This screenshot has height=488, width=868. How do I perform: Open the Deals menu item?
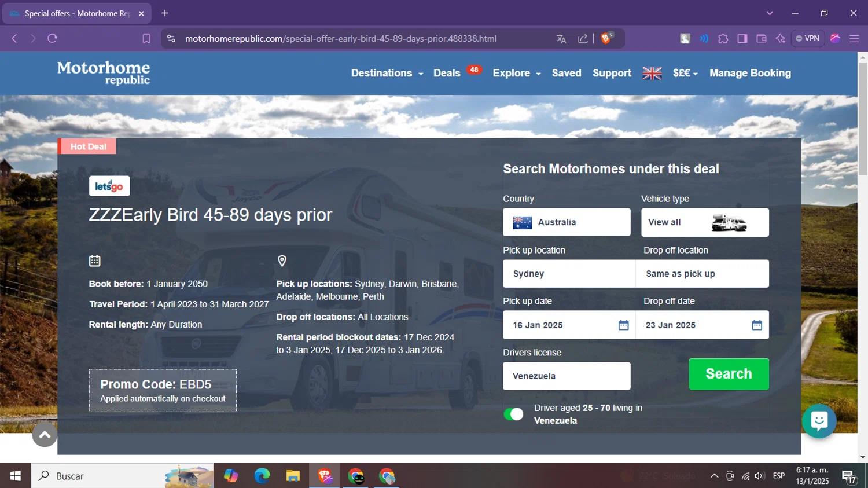click(447, 74)
